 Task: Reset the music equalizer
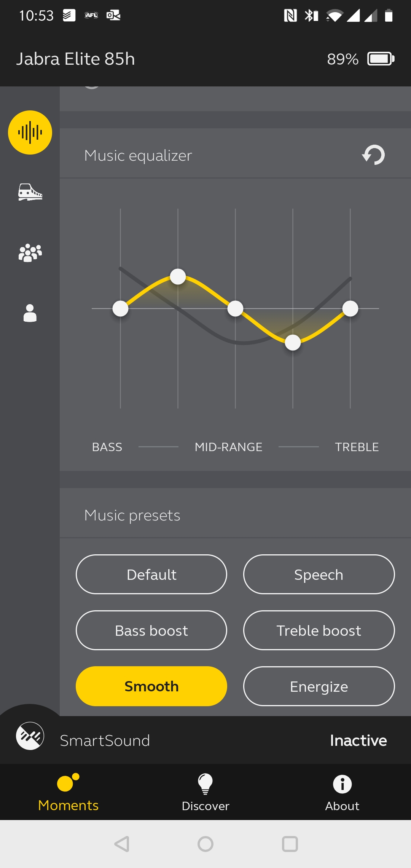pos(373,155)
